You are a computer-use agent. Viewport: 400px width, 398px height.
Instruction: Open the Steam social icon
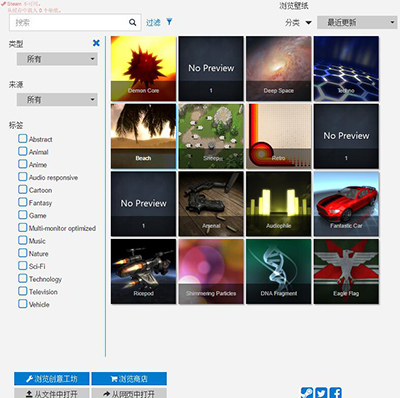coord(307,393)
